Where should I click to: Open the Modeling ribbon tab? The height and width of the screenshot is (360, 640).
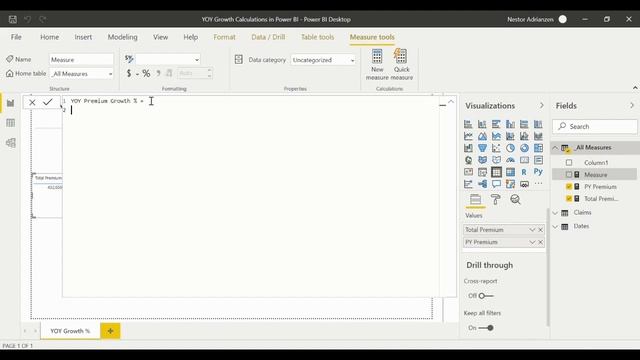(x=122, y=37)
